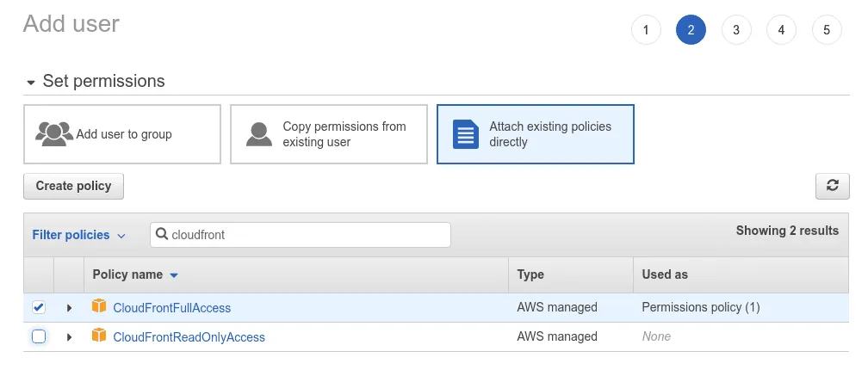
Task: Jump to step 4 of the wizard
Action: click(781, 30)
